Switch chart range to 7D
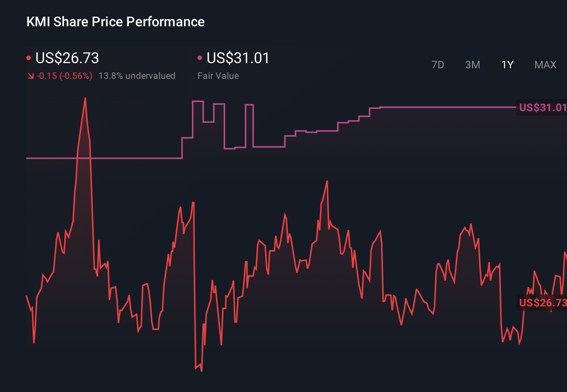 (437, 65)
